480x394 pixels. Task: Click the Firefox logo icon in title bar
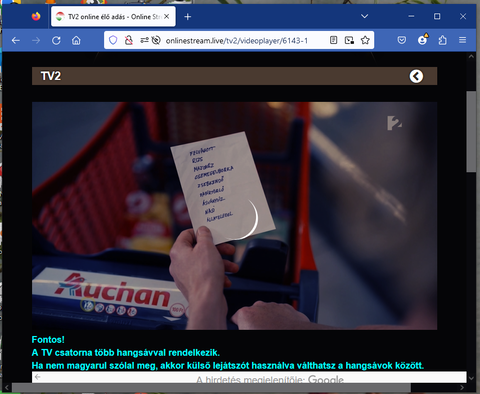pyautogui.click(x=36, y=16)
